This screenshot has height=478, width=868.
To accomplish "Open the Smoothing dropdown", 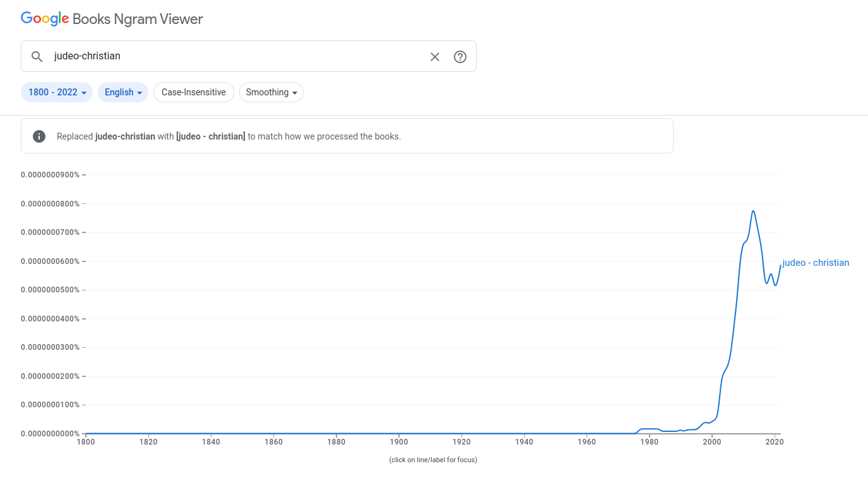I will click(271, 92).
